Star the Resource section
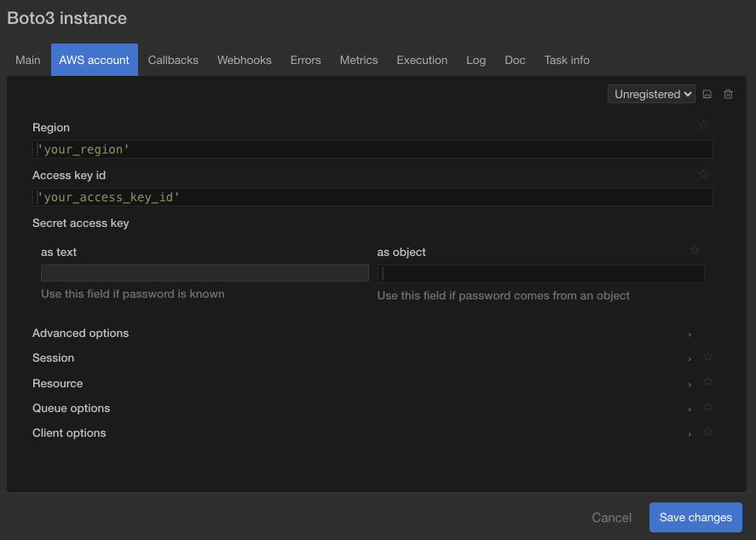Image resolution: width=756 pixels, height=540 pixels. (x=707, y=381)
